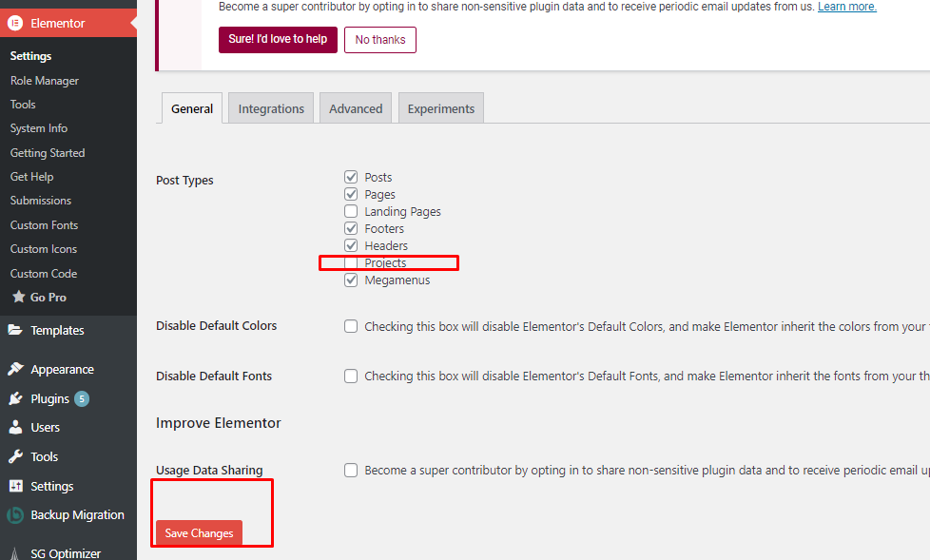Open Custom Fonts submenu item
Viewport: 930px width, 560px height.
tap(44, 224)
